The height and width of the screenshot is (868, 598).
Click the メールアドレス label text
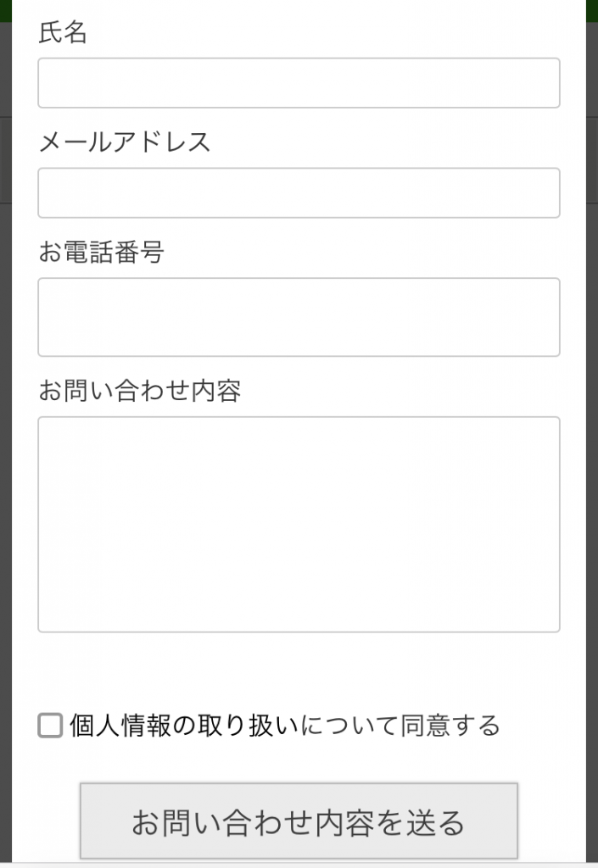[x=125, y=142]
